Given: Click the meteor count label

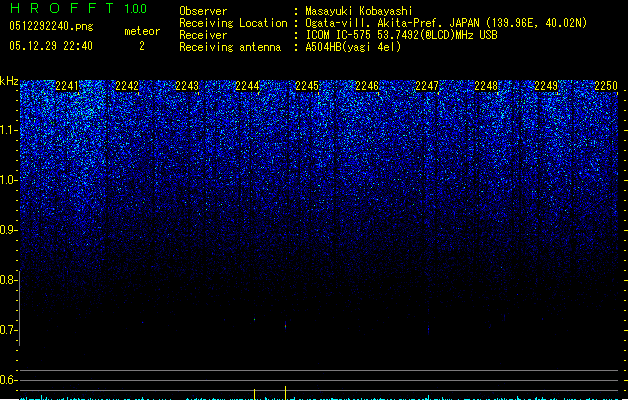Looking at the screenshot, I should (x=142, y=31).
